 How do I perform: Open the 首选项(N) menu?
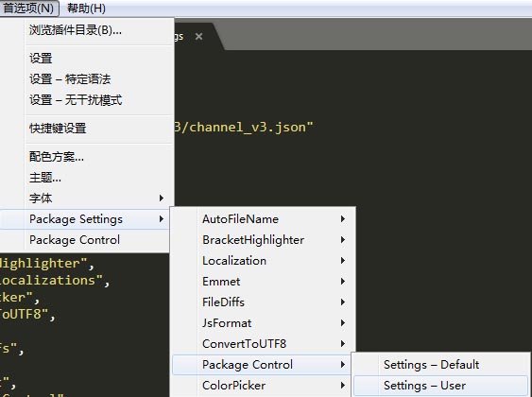(29, 9)
